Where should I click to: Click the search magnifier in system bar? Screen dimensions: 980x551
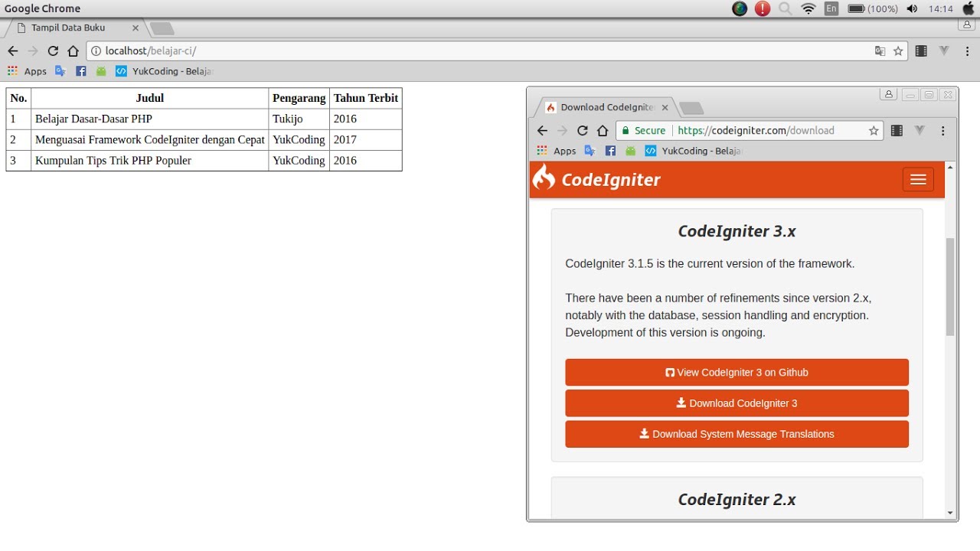point(786,8)
